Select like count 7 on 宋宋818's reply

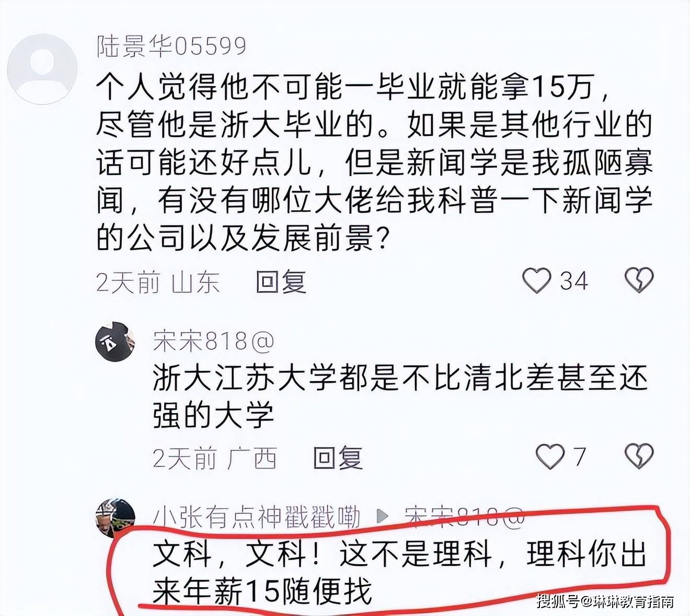click(579, 457)
